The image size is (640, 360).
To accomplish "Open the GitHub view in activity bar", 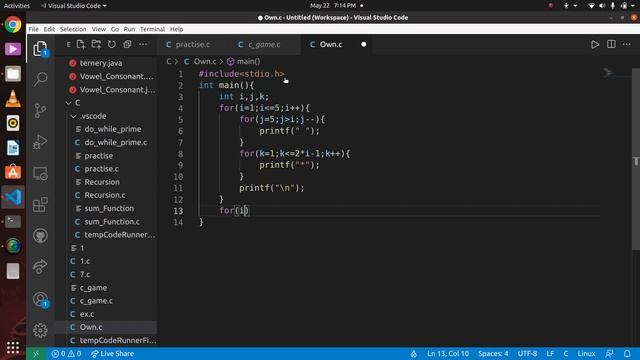I will click(x=40, y=236).
